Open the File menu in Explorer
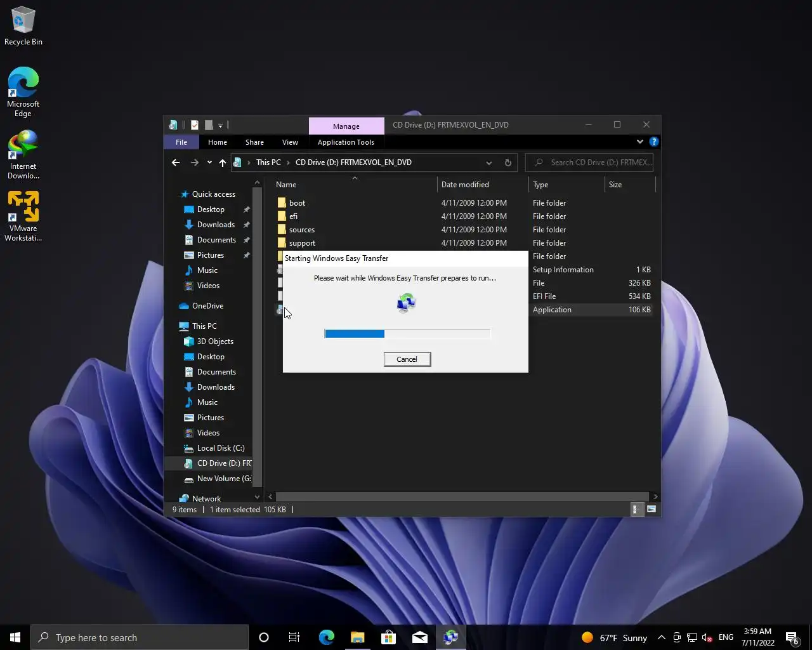The width and height of the screenshot is (812, 650). 181,142
